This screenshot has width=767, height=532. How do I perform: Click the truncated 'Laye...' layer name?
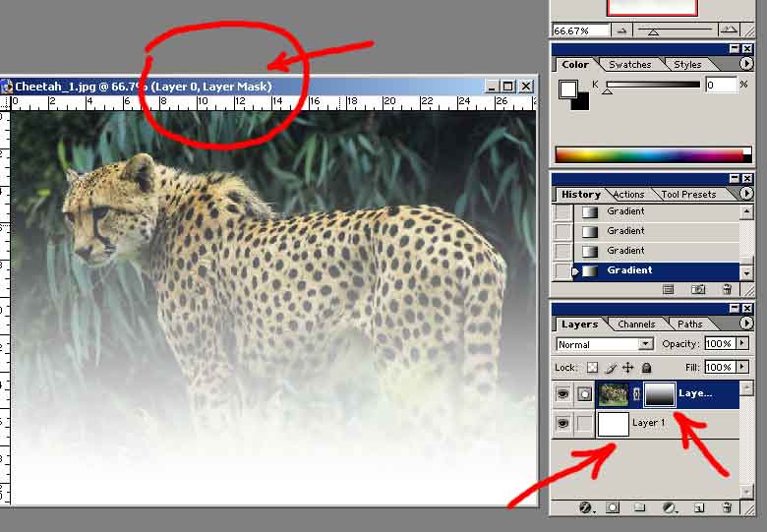tap(694, 393)
